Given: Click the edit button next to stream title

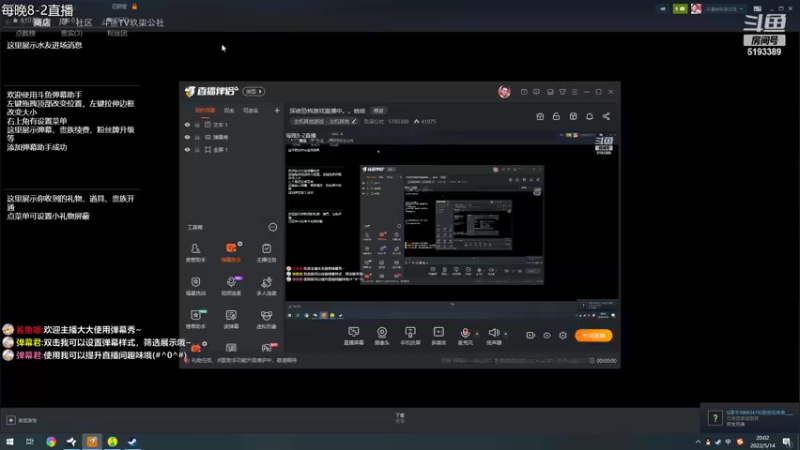Looking at the screenshot, I should [378, 111].
